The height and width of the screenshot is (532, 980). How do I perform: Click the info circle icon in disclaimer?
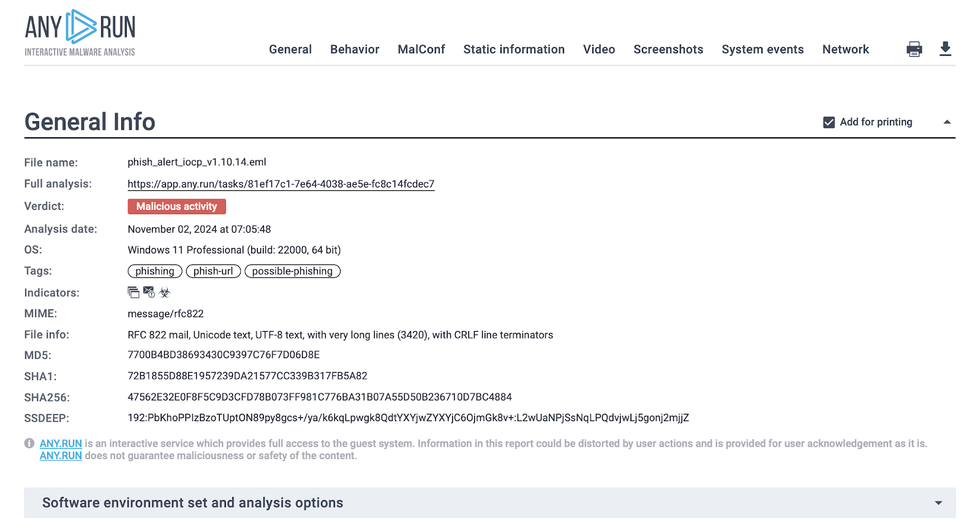[29, 443]
